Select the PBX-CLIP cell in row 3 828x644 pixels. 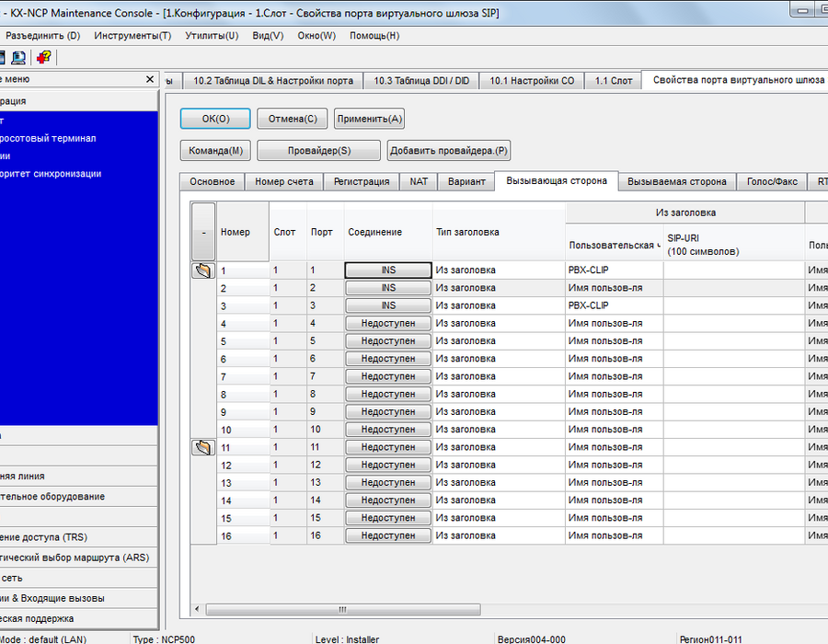(x=615, y=305)
